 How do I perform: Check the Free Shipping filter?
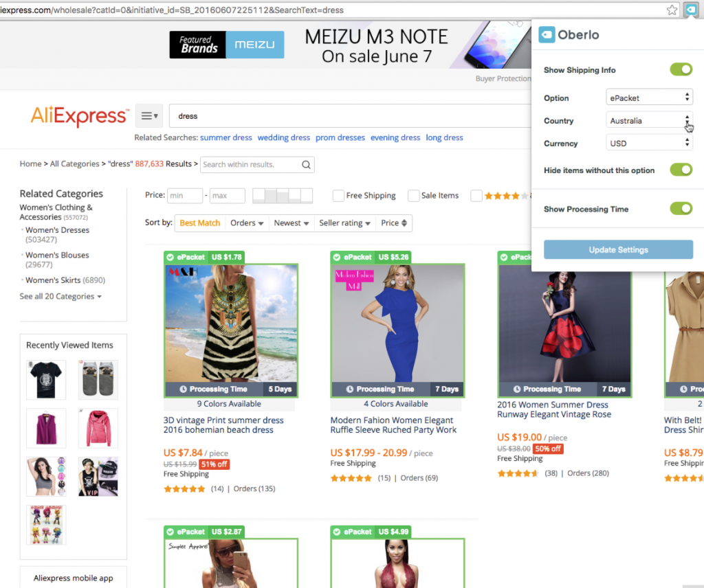pos(338,196)
